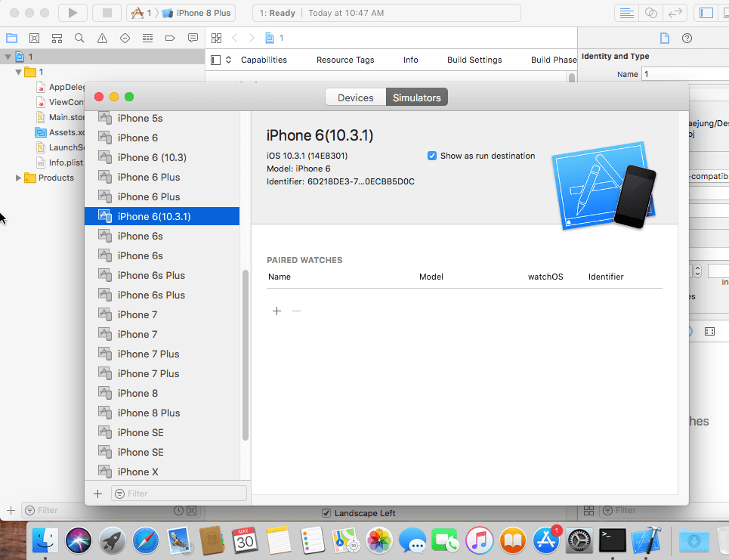729x560 pixels.
Task: Click the Name field in Identity and Type
Action: (x=685, y=74)
